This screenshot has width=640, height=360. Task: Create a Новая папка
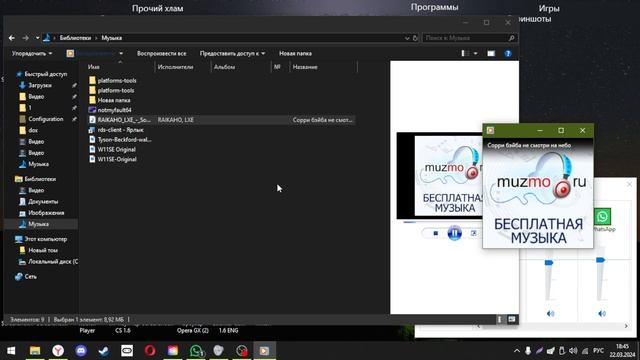pyautogui.click(x=295, y=53)
